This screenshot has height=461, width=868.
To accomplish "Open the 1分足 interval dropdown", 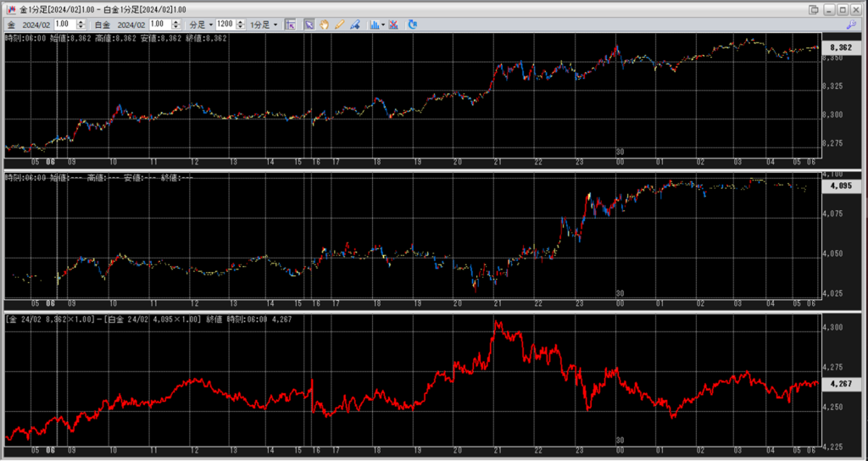I will point(264,25).
